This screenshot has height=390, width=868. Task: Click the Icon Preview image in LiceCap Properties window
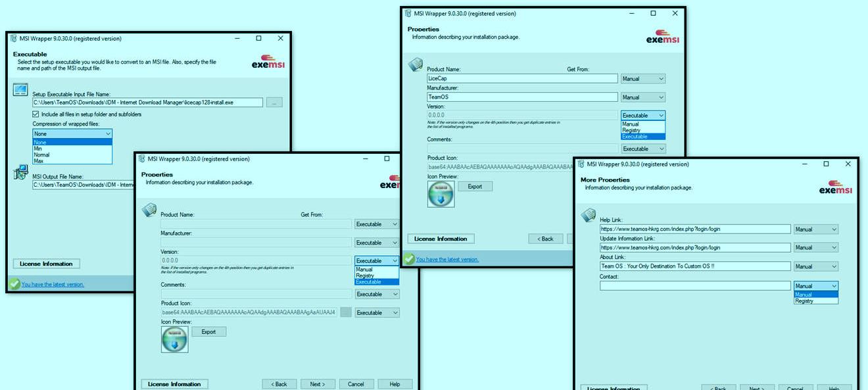pyautogui.click(x=441, y=194)
